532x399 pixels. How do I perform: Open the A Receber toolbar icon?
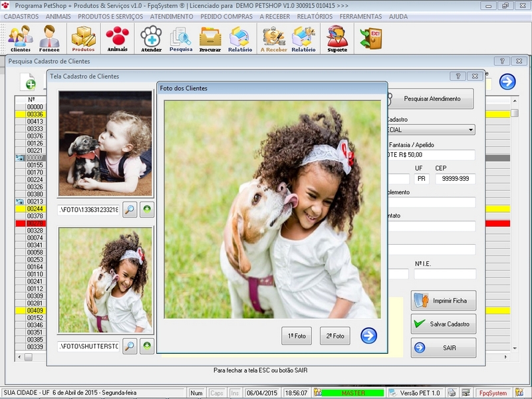[x=273, y=39]
